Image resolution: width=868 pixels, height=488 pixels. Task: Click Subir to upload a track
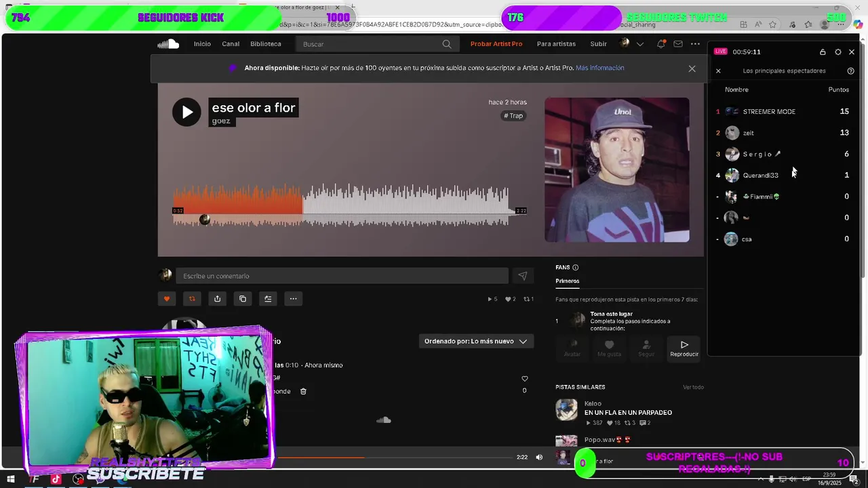click(599, 44)
